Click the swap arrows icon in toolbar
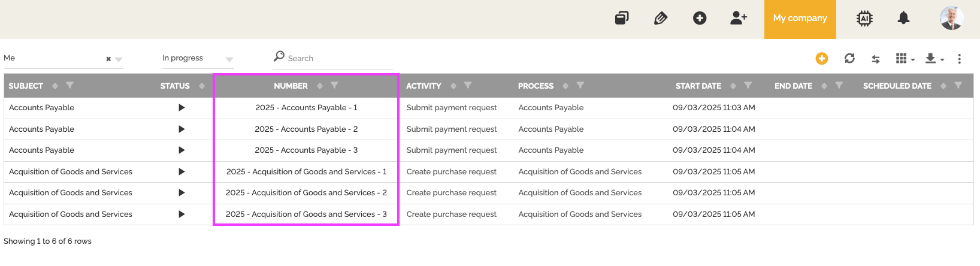 (x=876, y=59)
